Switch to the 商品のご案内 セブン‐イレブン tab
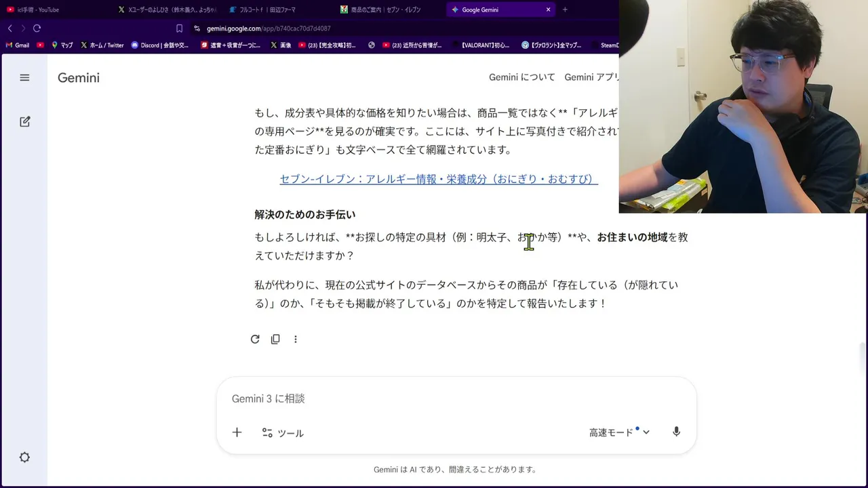Viewport: 868px width, 488px height. click(x=385, y=9)
